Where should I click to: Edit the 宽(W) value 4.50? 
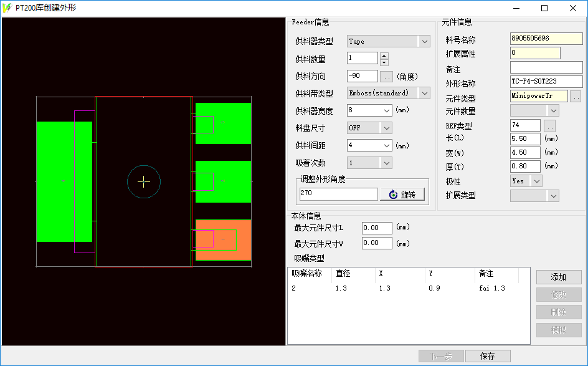point(525,152)
